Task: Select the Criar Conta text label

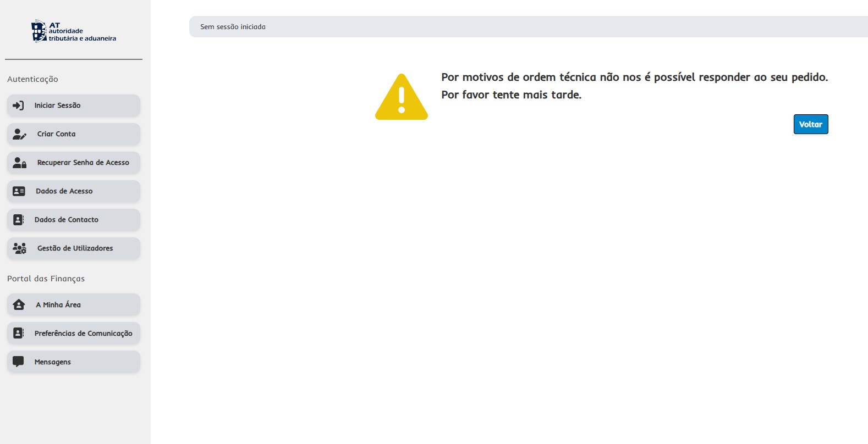Action: click(x=56, y=134)
